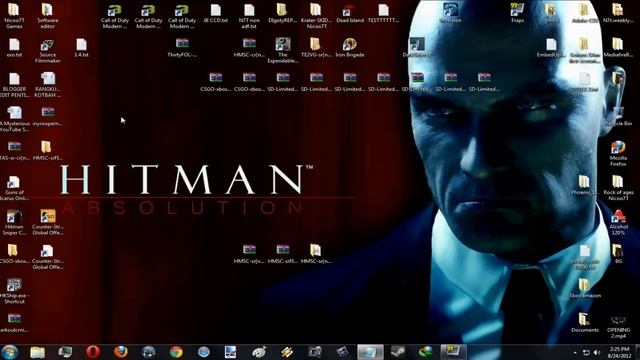The height and width of the screenshot is (360, 640).
Task: Select the Darksiders shortcut icon
Action: pos(417,48)
